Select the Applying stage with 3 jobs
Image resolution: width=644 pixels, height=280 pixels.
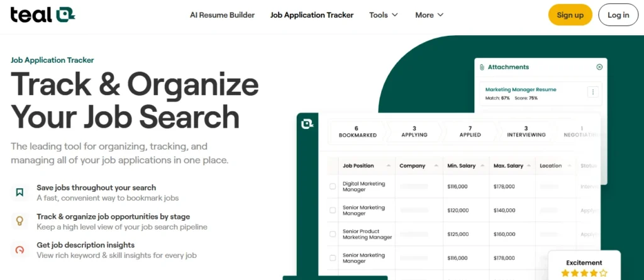[x=414, y=132]
